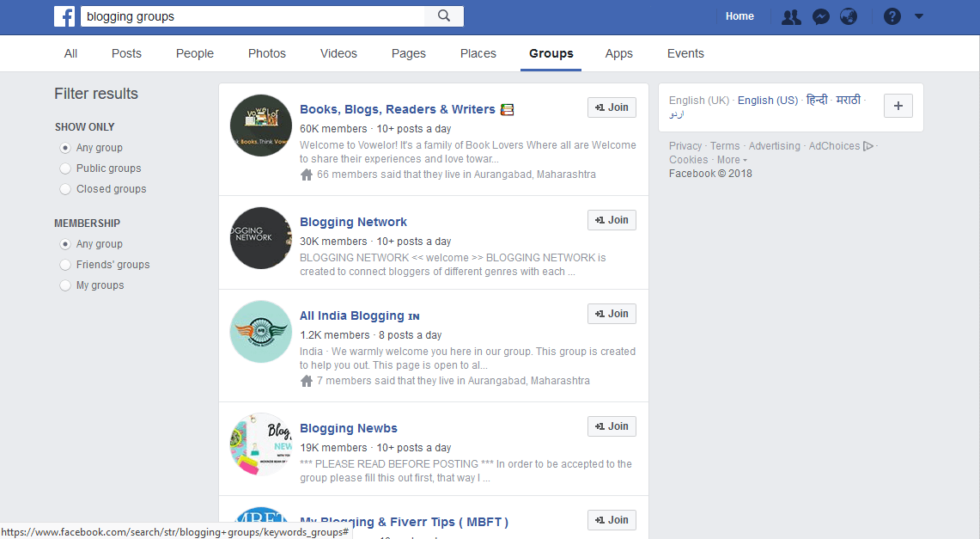Select My groups filter
This screenshot has width=980, height=539.
[65, 285]
